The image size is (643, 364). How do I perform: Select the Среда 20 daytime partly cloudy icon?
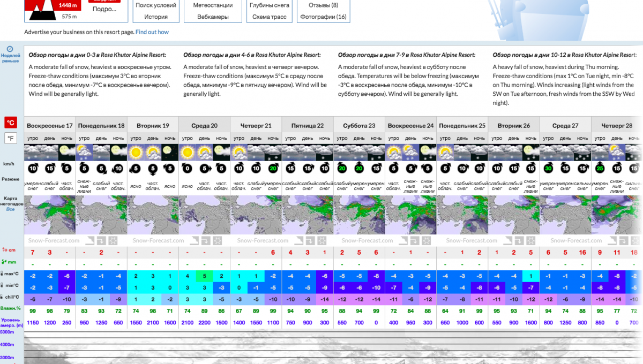(x=204, y=151)
